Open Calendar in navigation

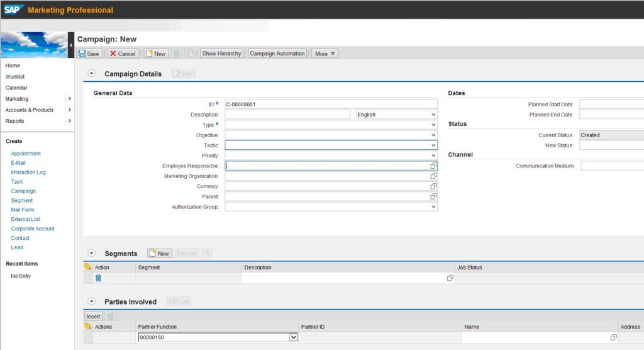pyautogui.click(x=16, y=87)
